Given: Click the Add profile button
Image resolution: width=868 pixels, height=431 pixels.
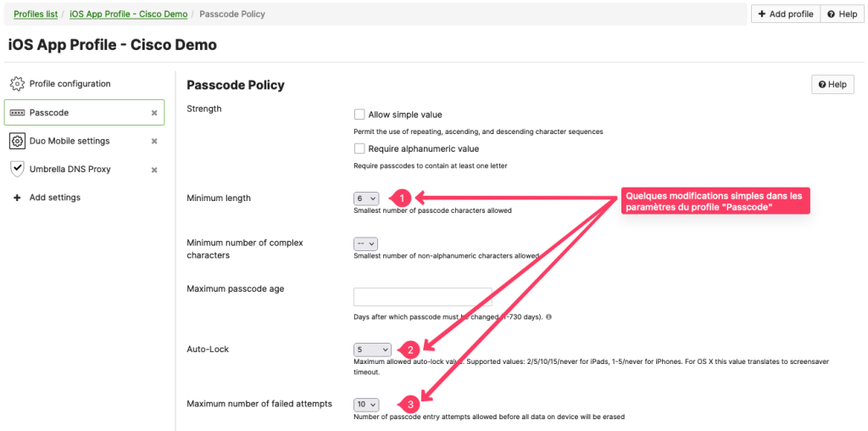Looking at the screenshot, I should pyautogui.click(x=785, y=14).
